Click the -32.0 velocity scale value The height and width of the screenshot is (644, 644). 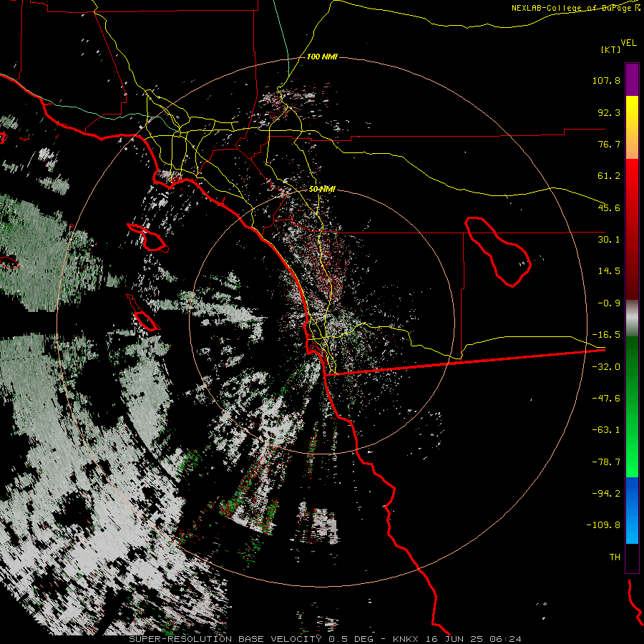click(x=606, y=367)
